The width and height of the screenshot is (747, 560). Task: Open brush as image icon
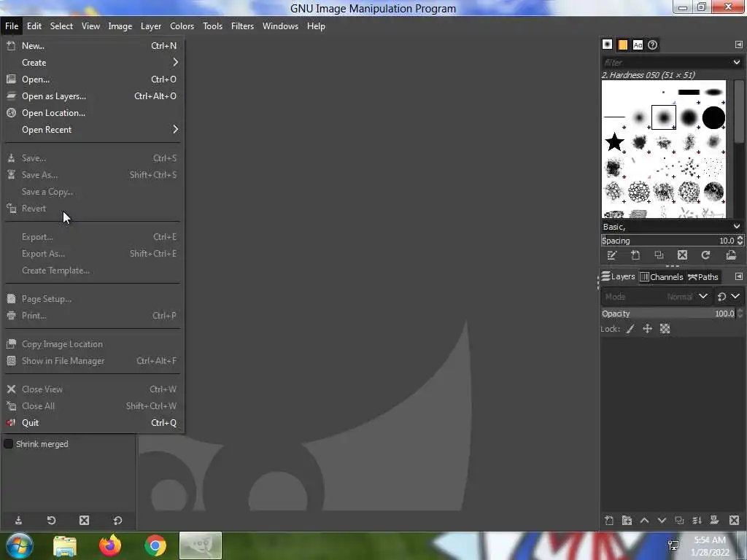pyautogui.click(x=731, y=255)
